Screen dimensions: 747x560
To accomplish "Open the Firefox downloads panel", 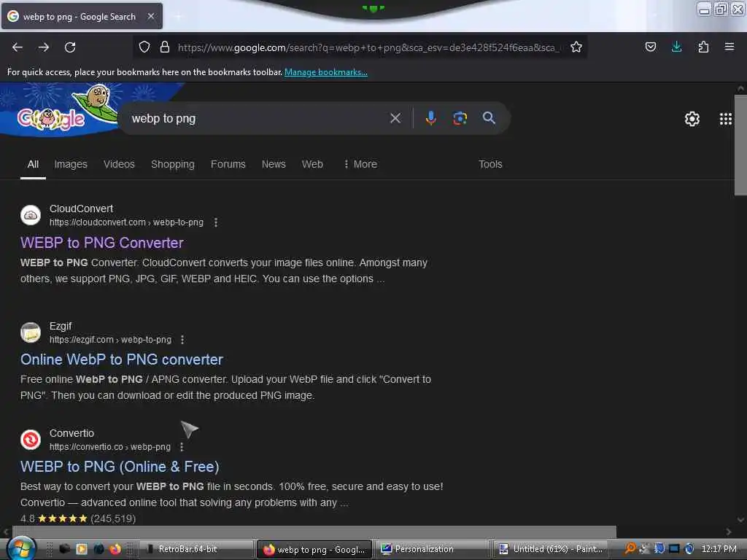I will (676, 47).
